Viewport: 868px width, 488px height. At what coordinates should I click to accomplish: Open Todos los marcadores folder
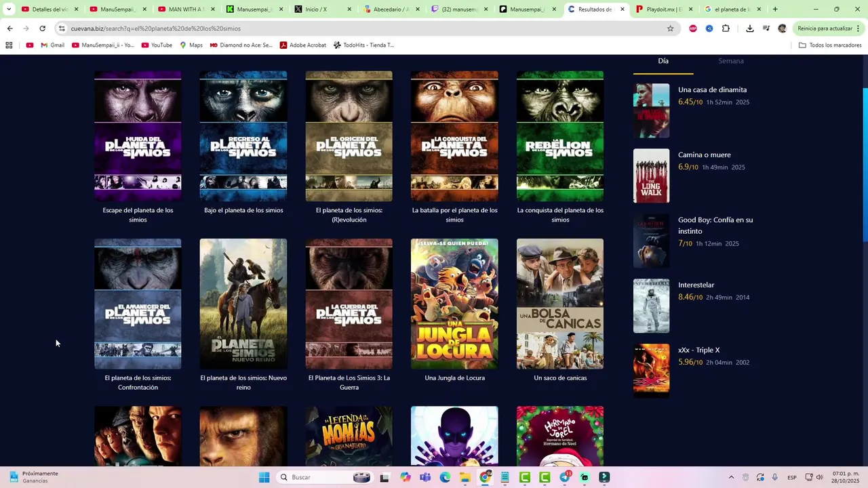[830, 45]
